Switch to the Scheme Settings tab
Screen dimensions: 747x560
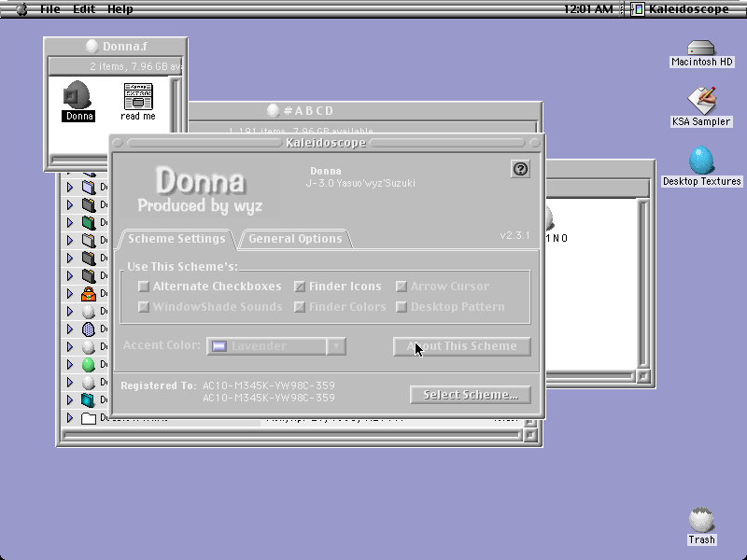(176, 239)
